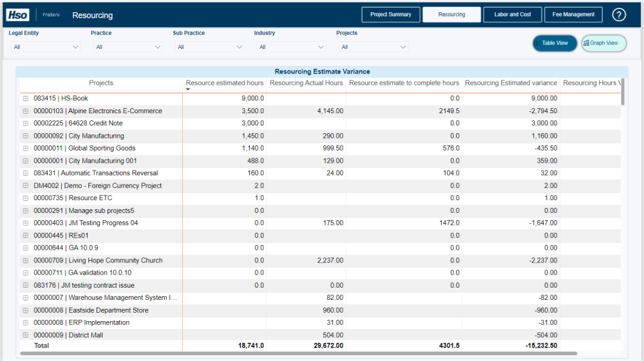Open the help question mark icon

tap(619, 15)
